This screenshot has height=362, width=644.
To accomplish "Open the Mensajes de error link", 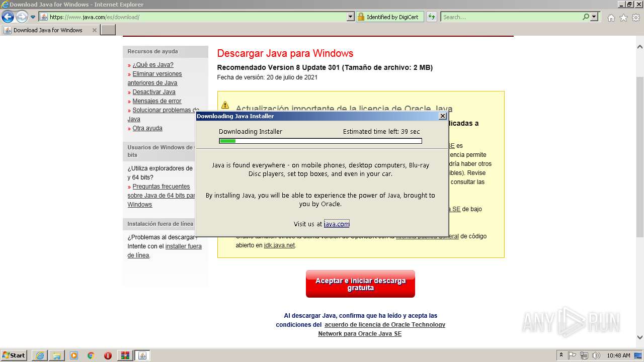I will [x=157, y=101].
